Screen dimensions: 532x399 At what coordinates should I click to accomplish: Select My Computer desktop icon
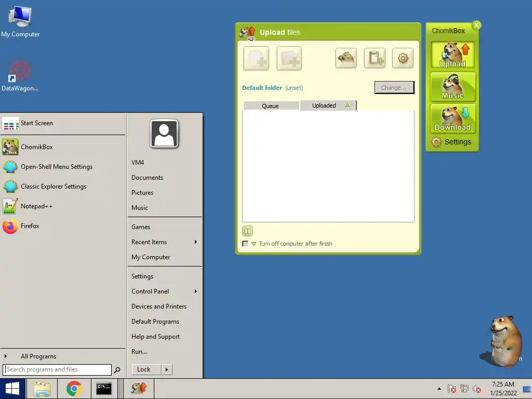point(20,22)
